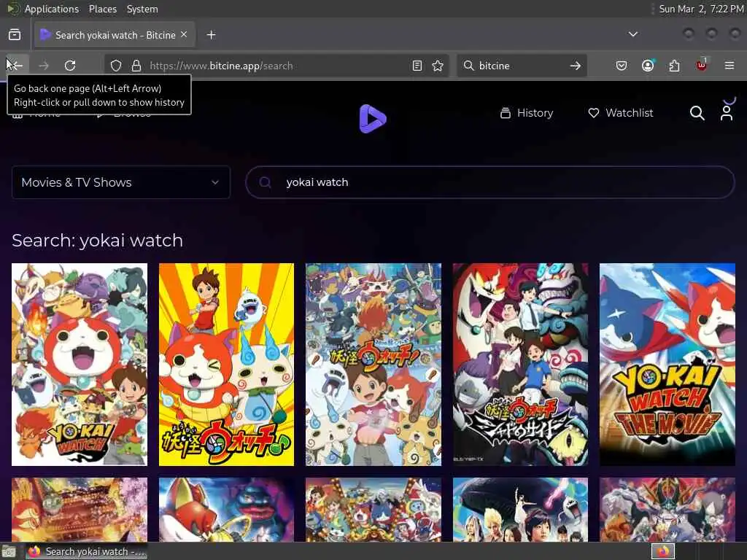Image resolution: width=747 pixels, height=560 pixels.
Task: Click the Search: yokai watch heading
Action: tap(97, 241)
